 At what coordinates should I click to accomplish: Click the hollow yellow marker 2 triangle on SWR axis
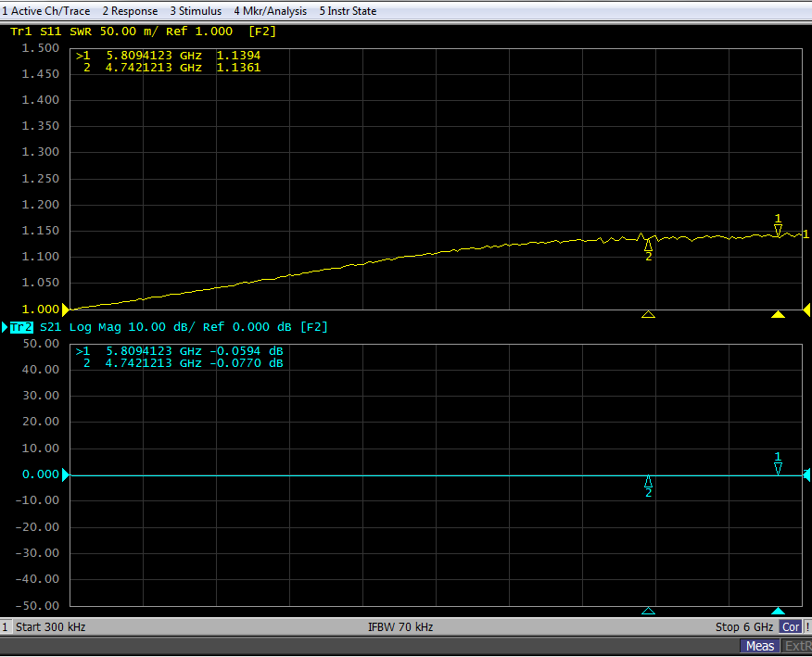pos(648,315)
